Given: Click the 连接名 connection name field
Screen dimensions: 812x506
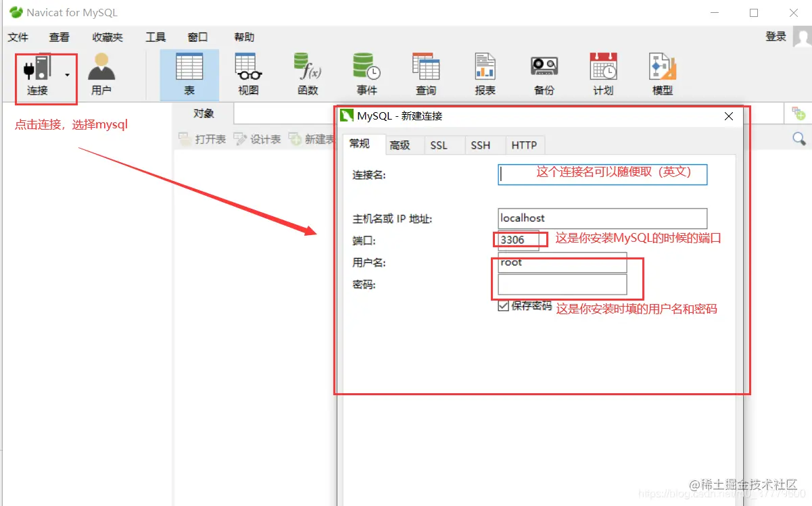Looking at the screenshot, I should tap(602, 175).
